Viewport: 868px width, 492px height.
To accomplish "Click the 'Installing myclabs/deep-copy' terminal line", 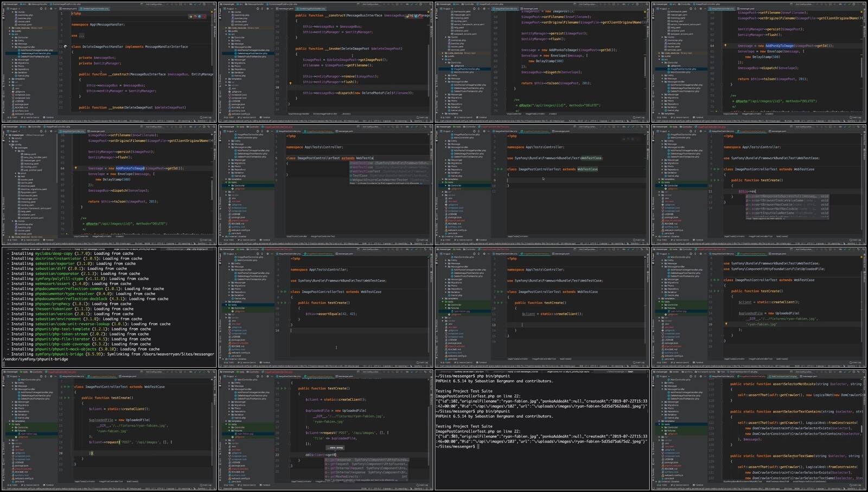I will pos(75,254).
